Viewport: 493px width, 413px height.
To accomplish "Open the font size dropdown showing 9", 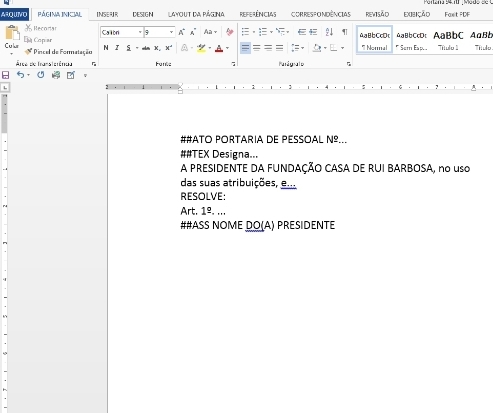I will (x=171, y=32).
